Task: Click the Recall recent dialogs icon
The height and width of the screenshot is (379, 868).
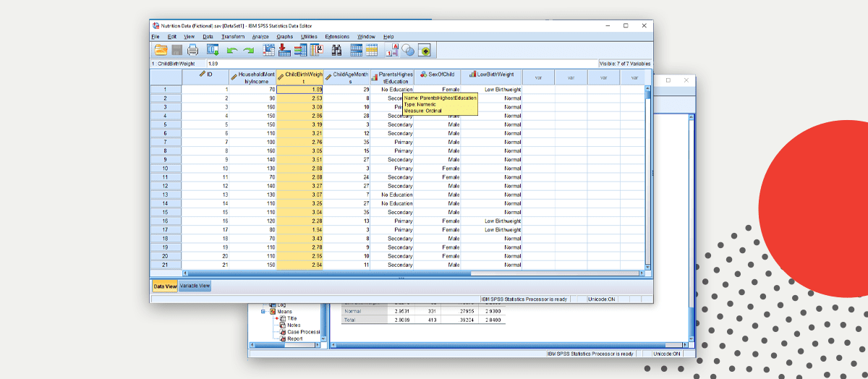Action: 213,50
